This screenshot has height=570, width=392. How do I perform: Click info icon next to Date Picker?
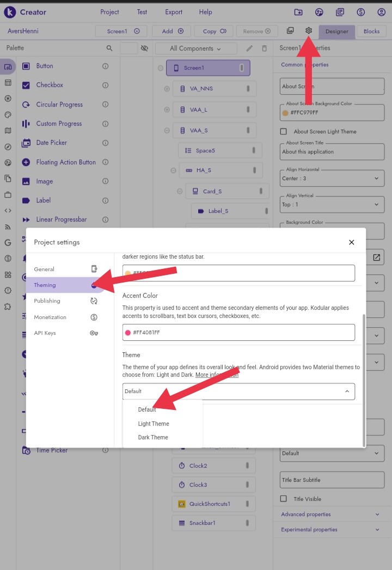pyautogui.click(x=106, y=143)
